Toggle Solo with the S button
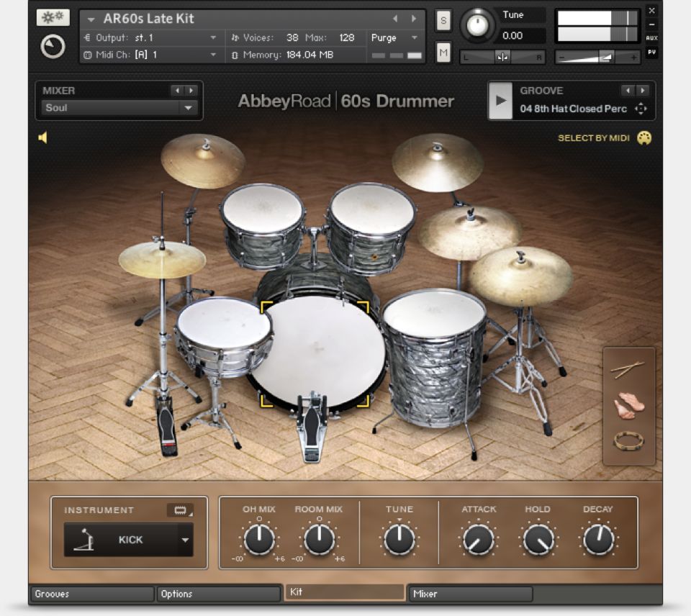The width and height of the screenshot is (691, 616). (x=443, y=22)
